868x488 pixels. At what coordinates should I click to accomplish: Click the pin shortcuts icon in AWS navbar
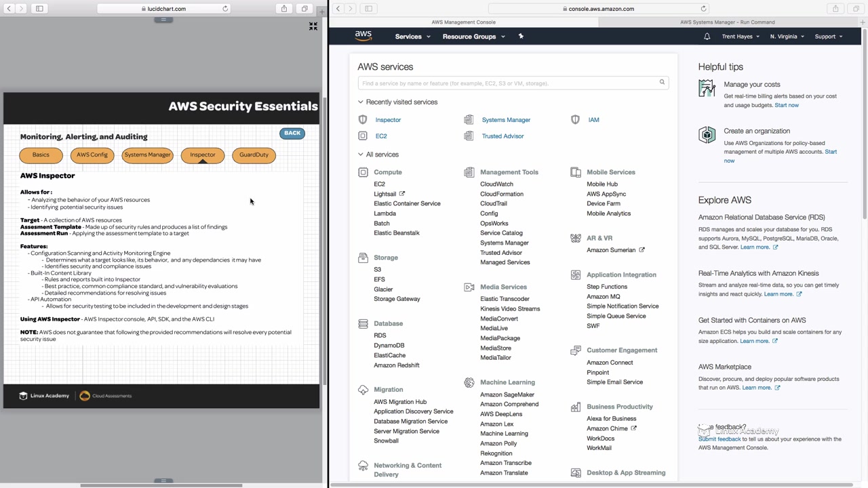pyautogui.click(x=521, y=37)
